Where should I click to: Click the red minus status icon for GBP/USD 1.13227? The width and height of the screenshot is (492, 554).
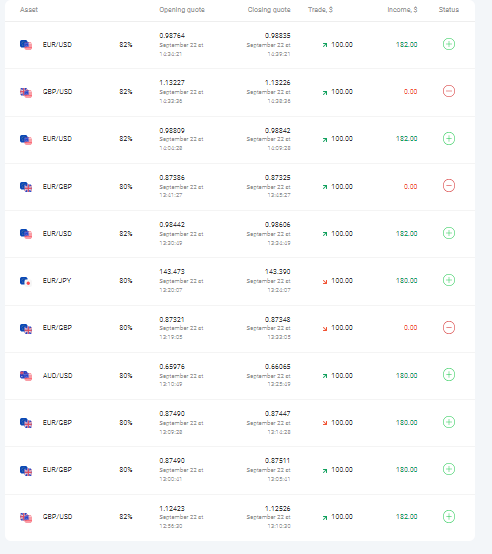click(449, 91)
